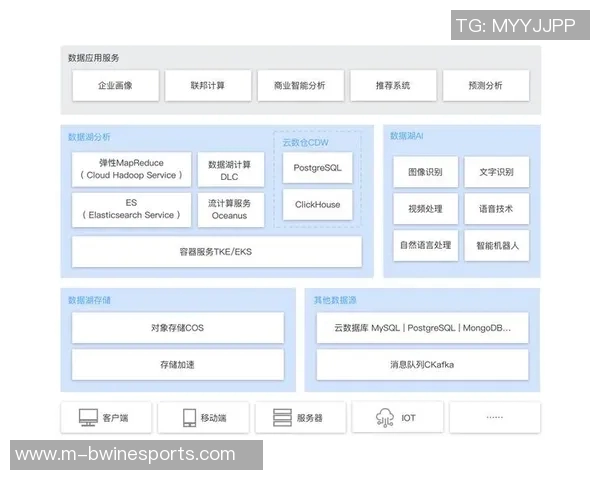This screenshot has height=480, width=600.
Task: Click 弹性MapReduce Cloud Hadoop Service box
Action: (x=131, y=169)
